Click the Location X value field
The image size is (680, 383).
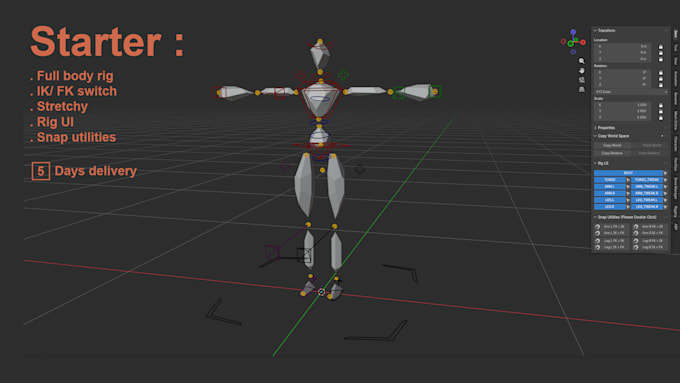[x=623, y=46]
